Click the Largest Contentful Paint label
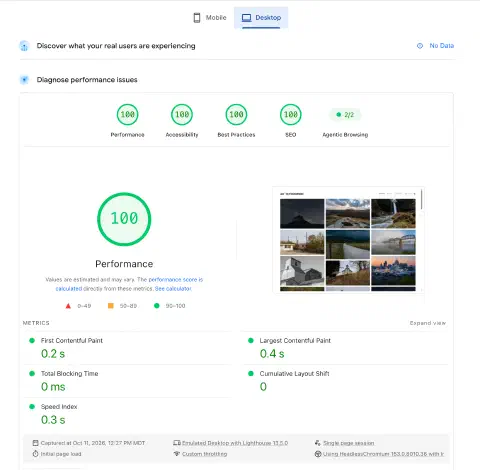The image size is (480, 470). 295,340
